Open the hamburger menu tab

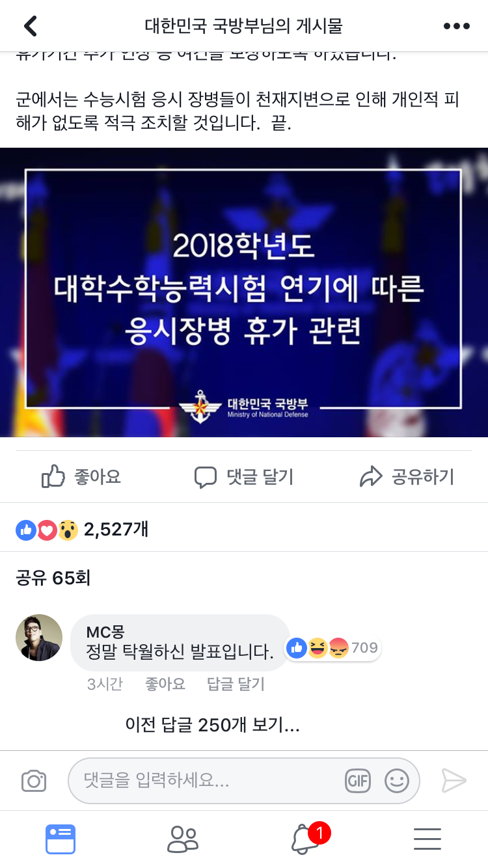point(427,839)
